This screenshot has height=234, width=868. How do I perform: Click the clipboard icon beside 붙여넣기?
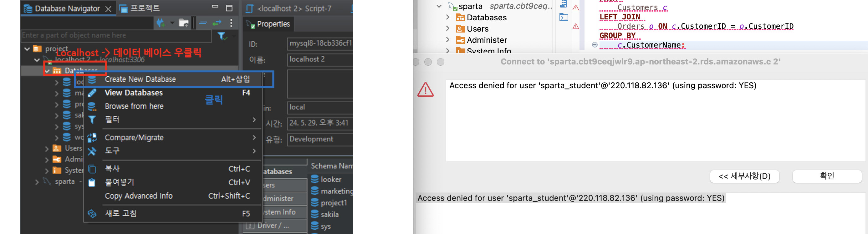coord(92,182)
